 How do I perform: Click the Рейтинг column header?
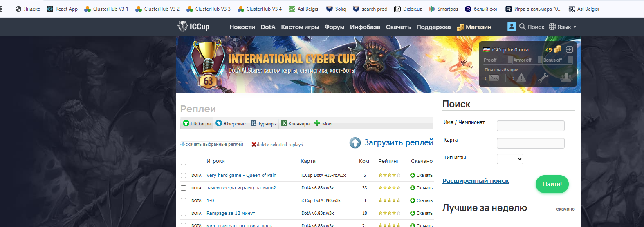click(388, 161)
